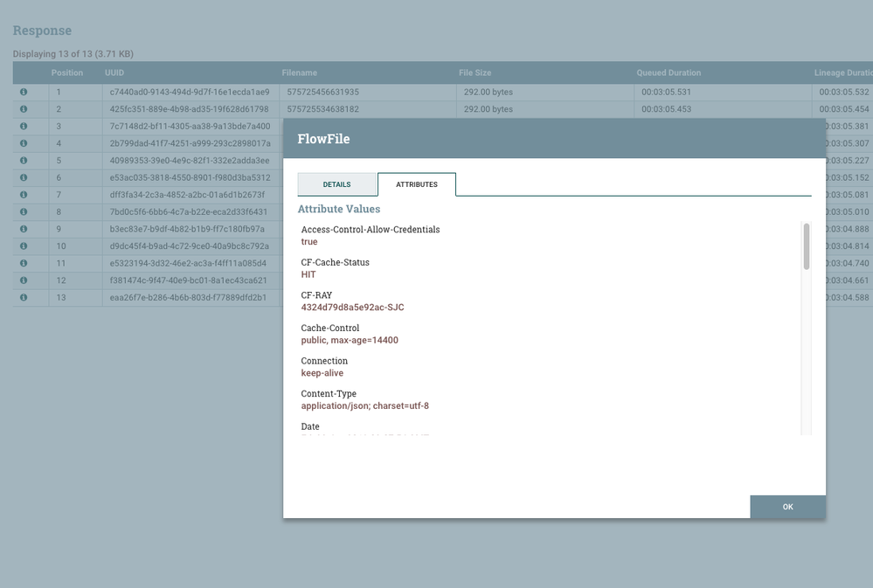Screen dimensions: 873x588
Task: Click queued duration 00:03:05.453
Action: point(667,109)
